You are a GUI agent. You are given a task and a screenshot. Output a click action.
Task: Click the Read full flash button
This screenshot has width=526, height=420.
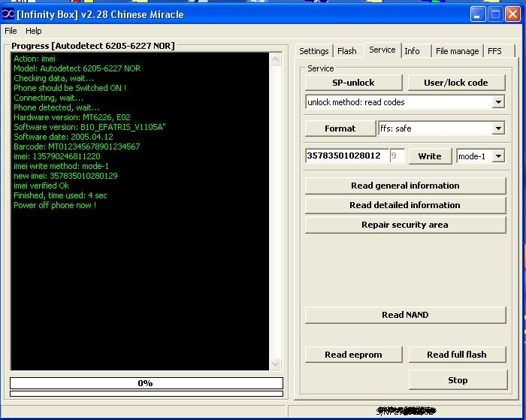coord(457,355)
